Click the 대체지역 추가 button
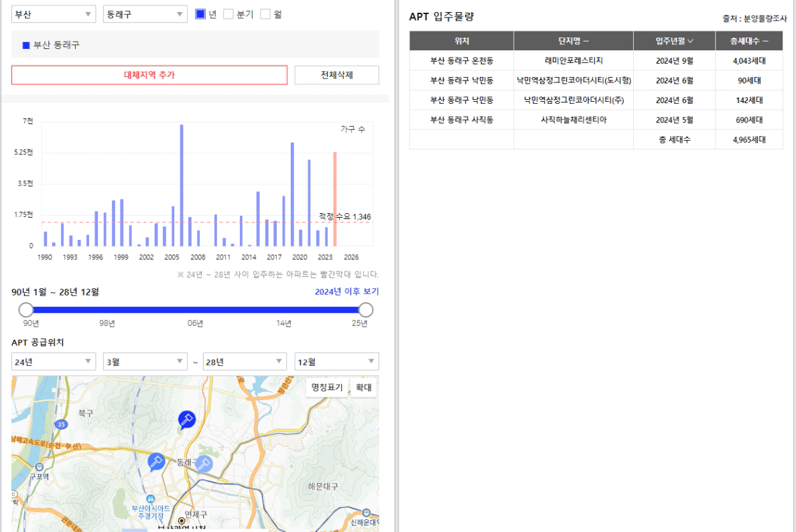 149,75
